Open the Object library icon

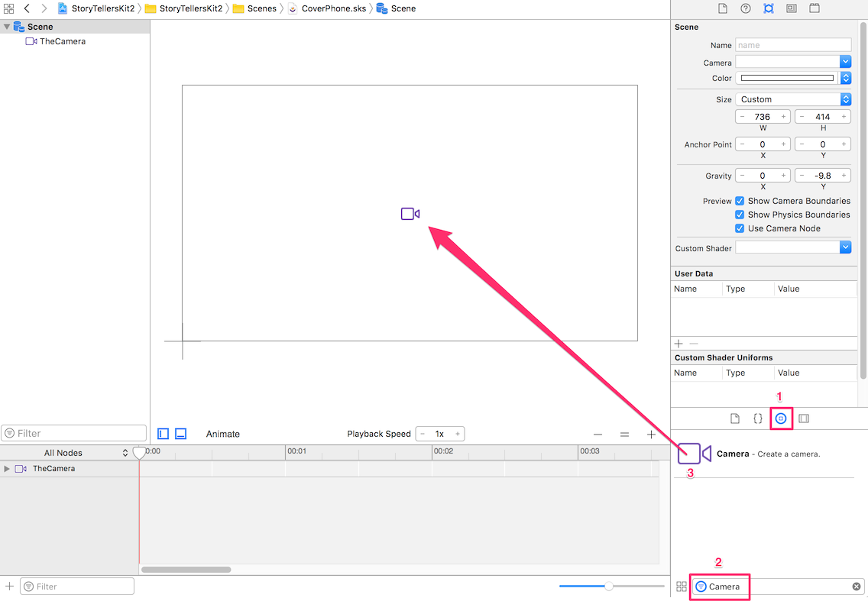click(781, 418)
